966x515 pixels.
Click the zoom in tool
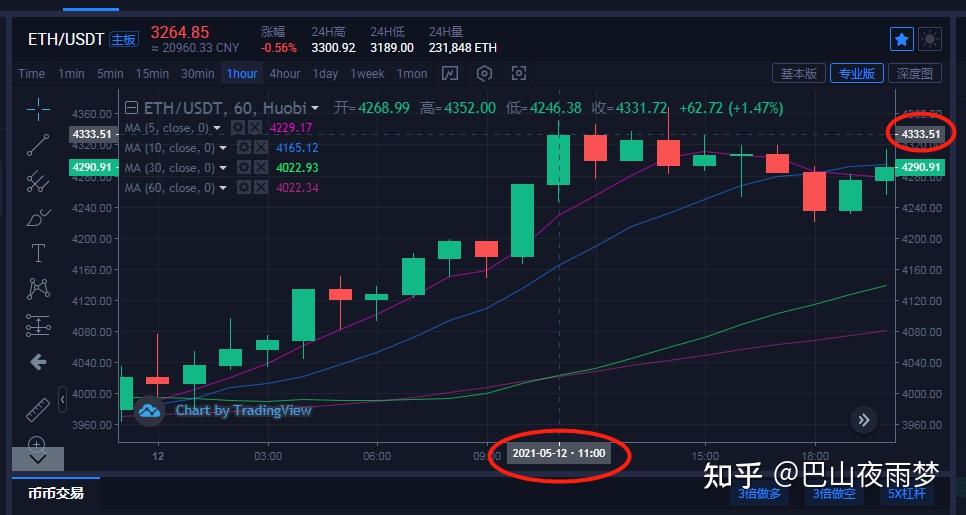[x=37, y=443]
